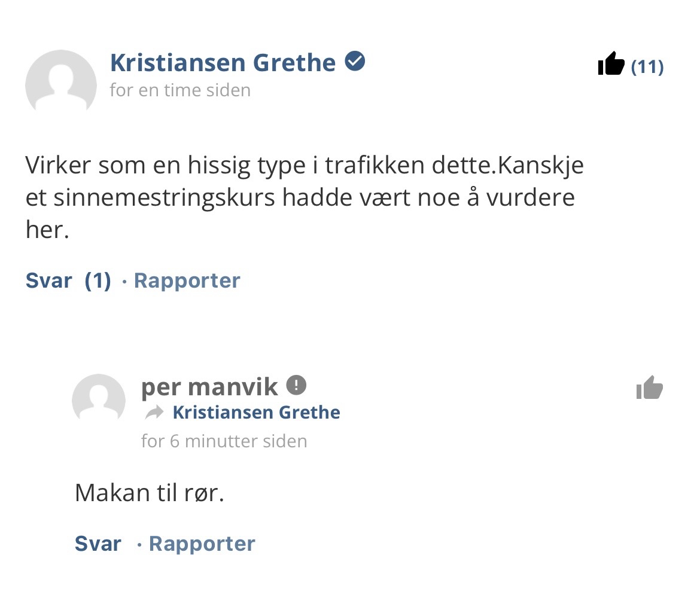Screen dimensions: 700x607
Task: Report Kristiansen Grethe's comment via Rapporter
Action: (187, 280)
